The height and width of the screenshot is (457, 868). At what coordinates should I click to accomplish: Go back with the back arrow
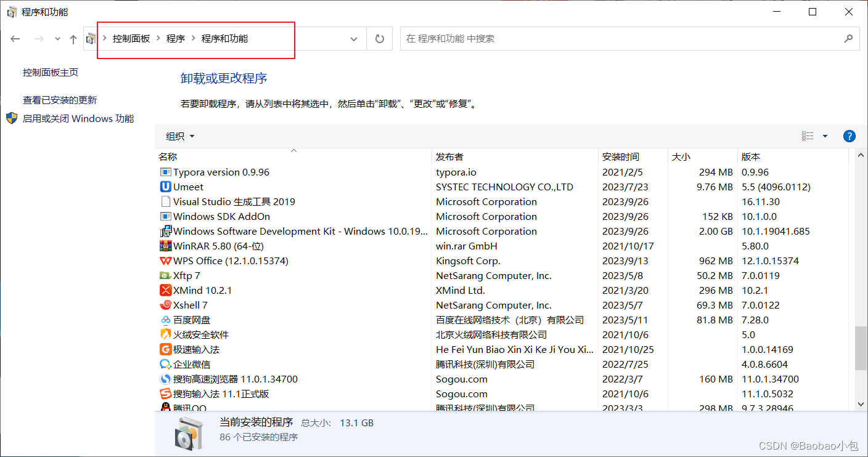15,39
